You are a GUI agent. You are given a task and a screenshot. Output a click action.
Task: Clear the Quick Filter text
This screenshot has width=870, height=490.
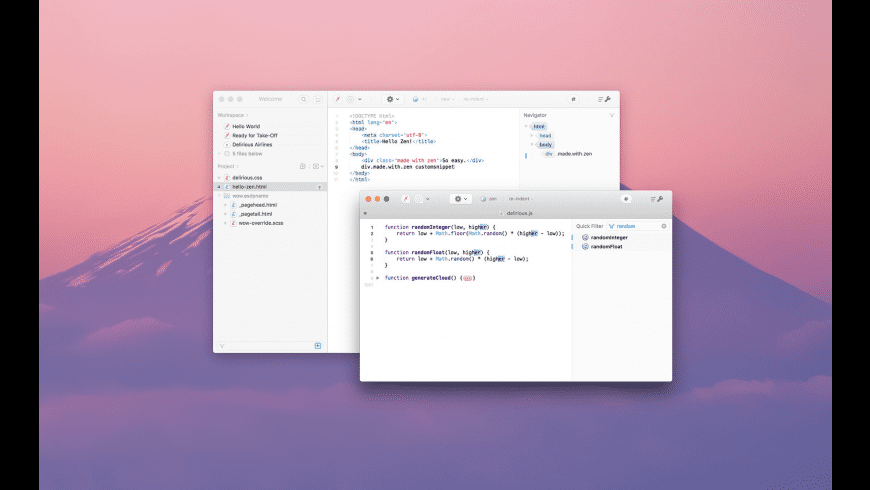[x=664, y=226]
